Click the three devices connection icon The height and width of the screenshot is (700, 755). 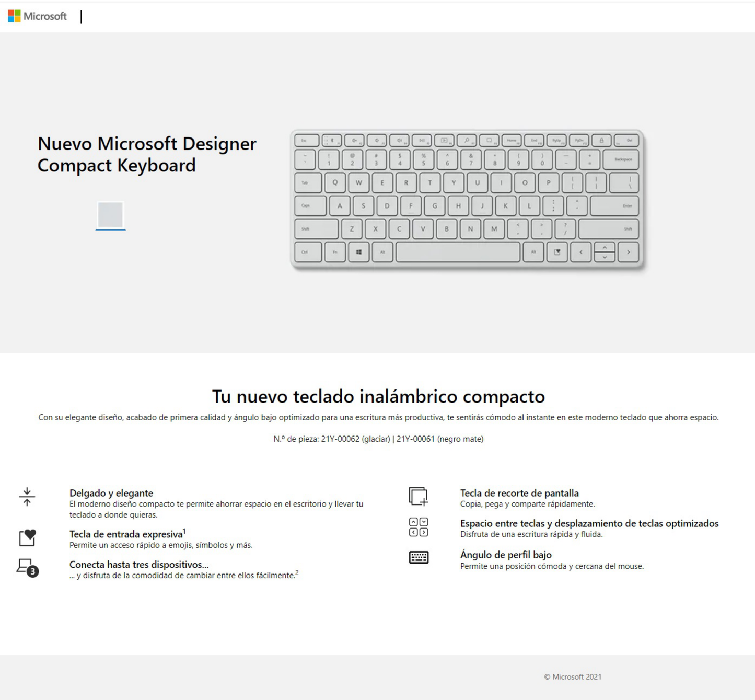tap(28, 568)
